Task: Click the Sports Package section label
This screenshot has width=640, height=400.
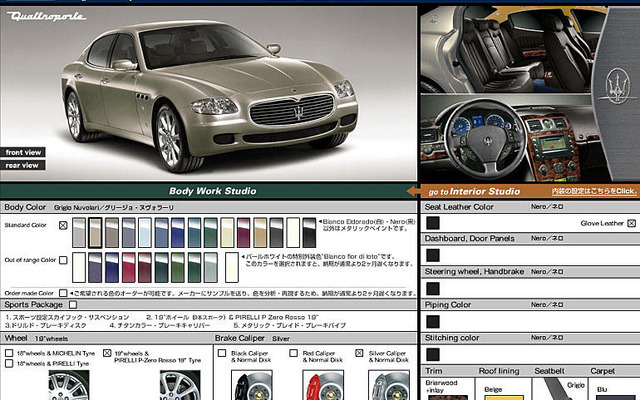Action: click(33, 304)
